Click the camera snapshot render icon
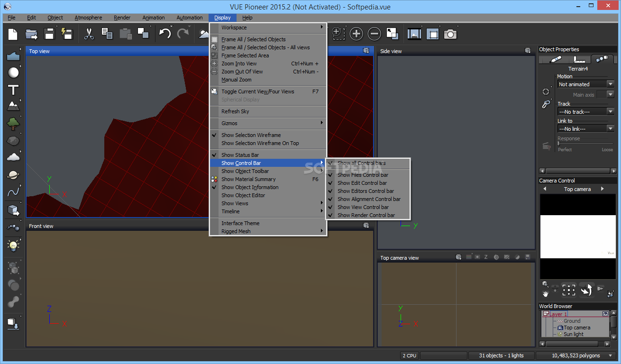621x364 pixels. pyautogui.click(x=450, y=34)
